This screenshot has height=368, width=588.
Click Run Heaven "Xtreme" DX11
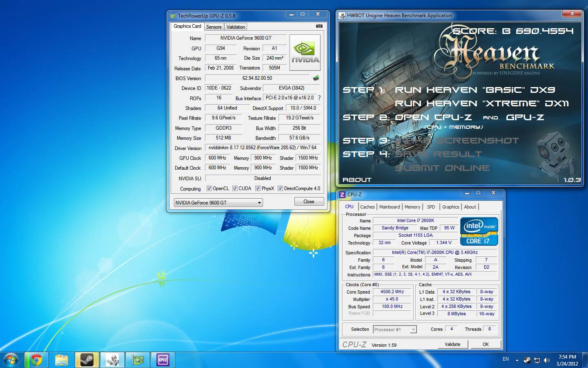click(482, 103)
